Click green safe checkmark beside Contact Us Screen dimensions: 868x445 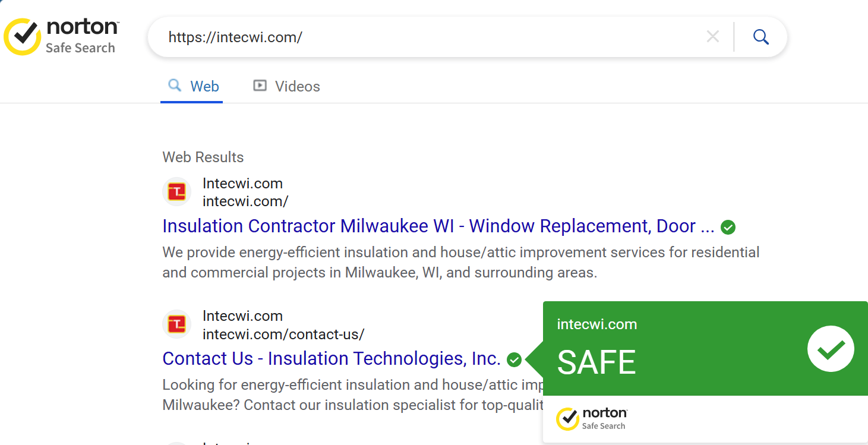pyautogui.click(x=515, y=359)
